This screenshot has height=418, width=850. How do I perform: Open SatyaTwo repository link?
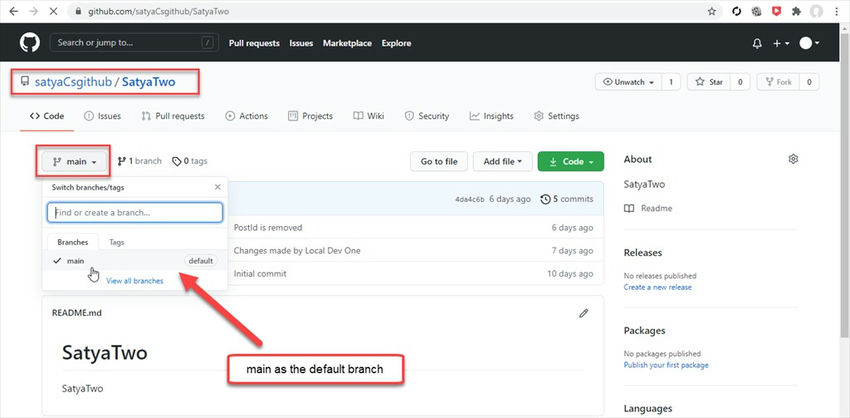tap(149, 82)
